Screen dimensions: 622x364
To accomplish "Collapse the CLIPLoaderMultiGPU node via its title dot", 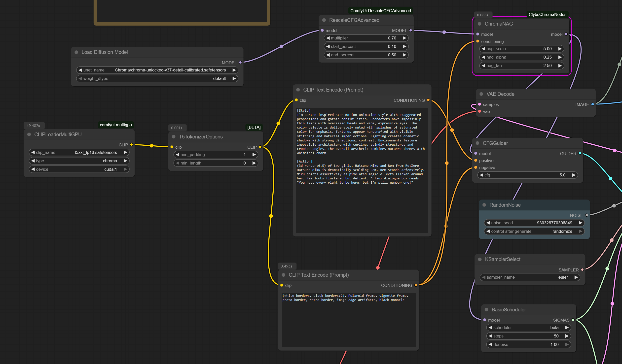I will (x=29, y=134).
